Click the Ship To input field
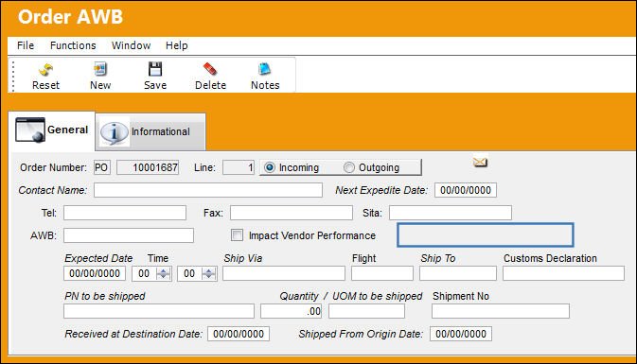Screen dimensions: 637x364 coord(458,273)
